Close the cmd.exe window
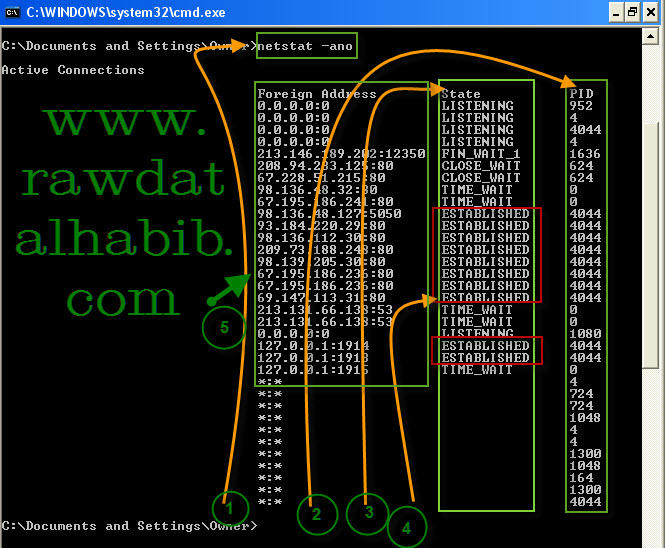Image resolution: width=665 pixels, height=548 pixels. [651, 13]
